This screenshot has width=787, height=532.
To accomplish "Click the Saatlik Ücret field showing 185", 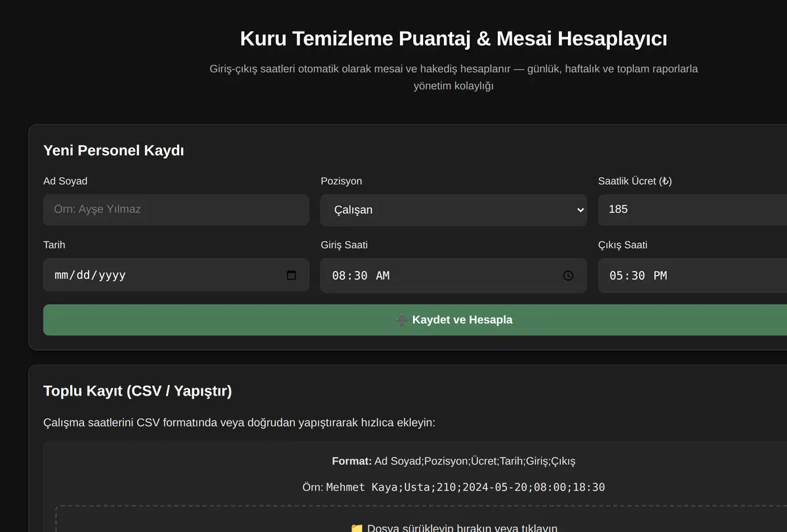I will click(693, 210).
